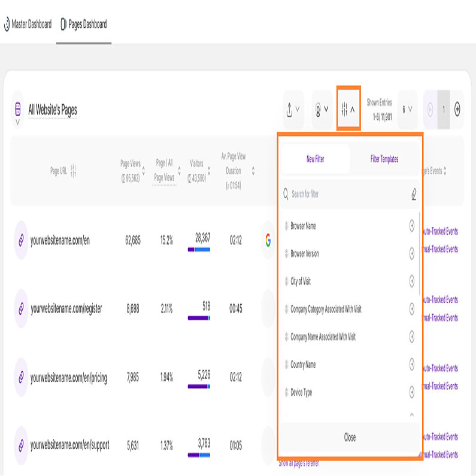Click the All Website's Pages database icon

tap(17, 109)
